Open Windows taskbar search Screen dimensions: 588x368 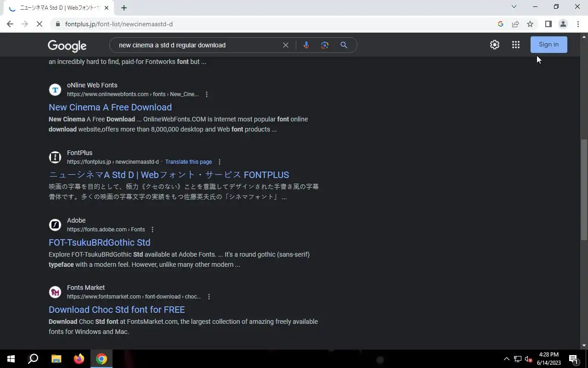coord(33,359)
